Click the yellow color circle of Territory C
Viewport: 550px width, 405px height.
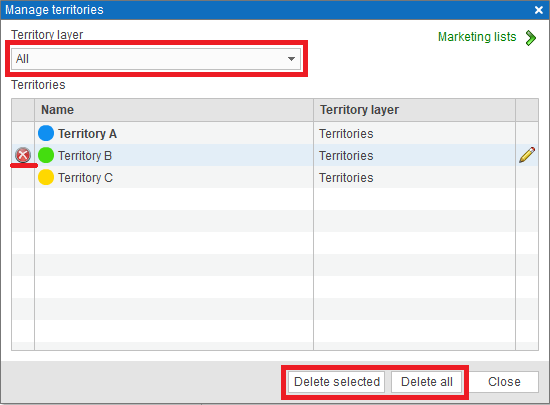pos(46,177)
